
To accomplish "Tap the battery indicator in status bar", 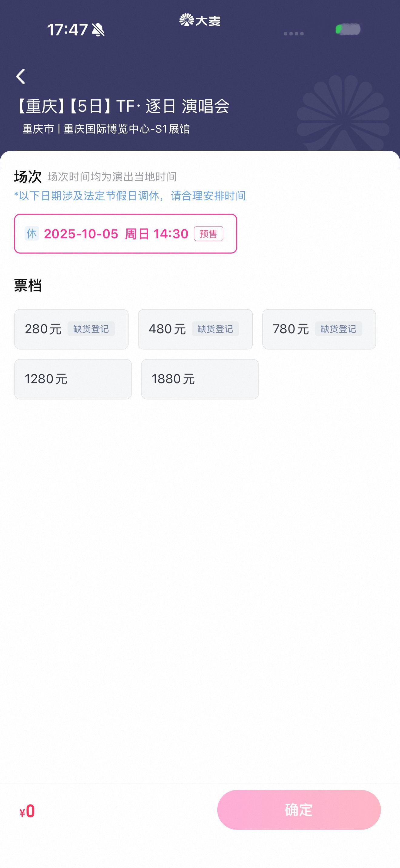I will [348, 29].
